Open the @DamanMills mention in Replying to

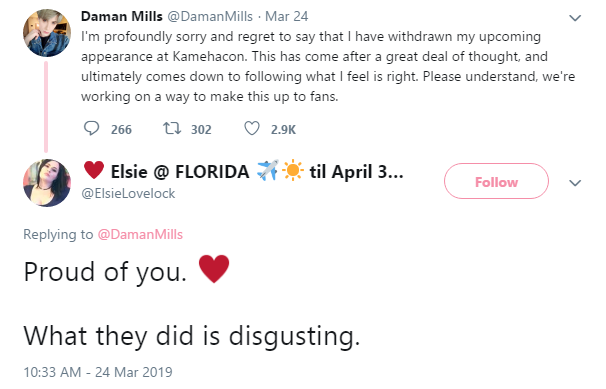point(140,234)
